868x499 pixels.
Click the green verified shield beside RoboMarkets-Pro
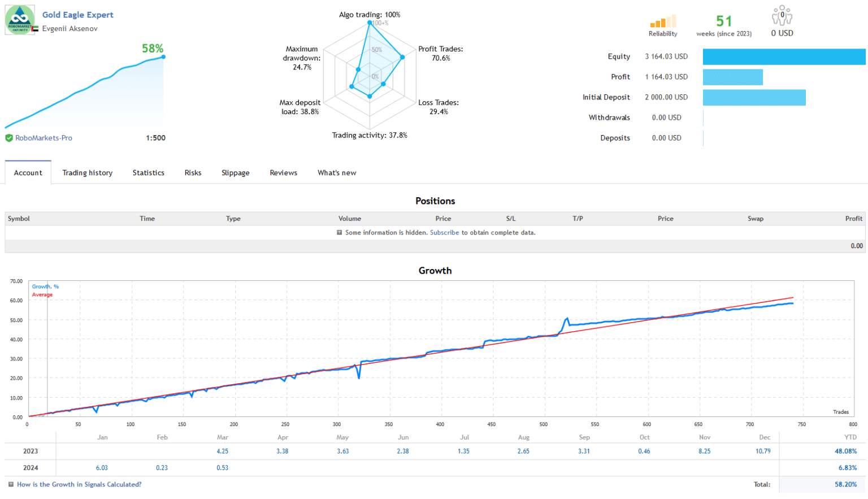pos(10,138)
